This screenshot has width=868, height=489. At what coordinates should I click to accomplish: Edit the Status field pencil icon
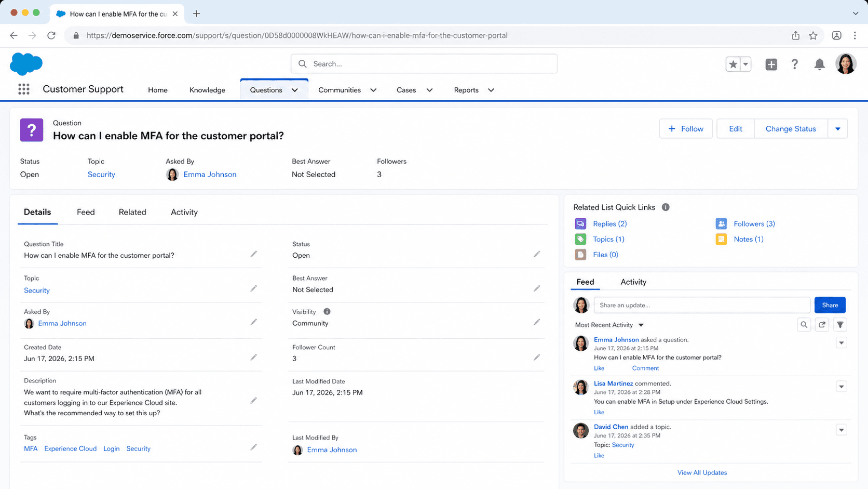click(x=537, y=254)
